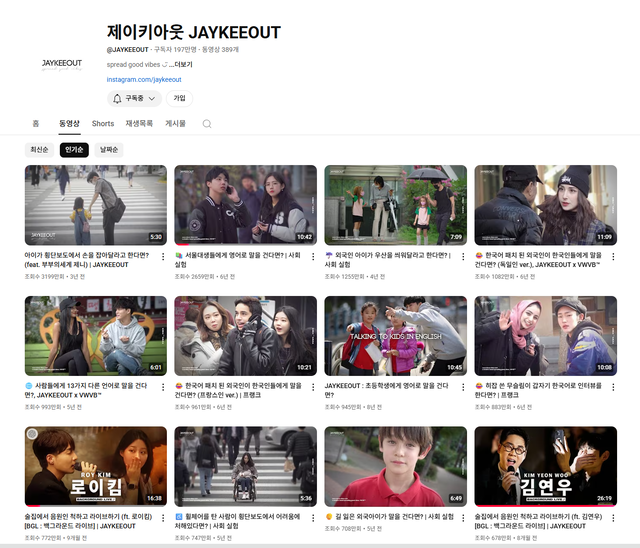Open more options for crosswalk child hand video
The height and width of the screenshot is (548, 640).
pos(163,256)
